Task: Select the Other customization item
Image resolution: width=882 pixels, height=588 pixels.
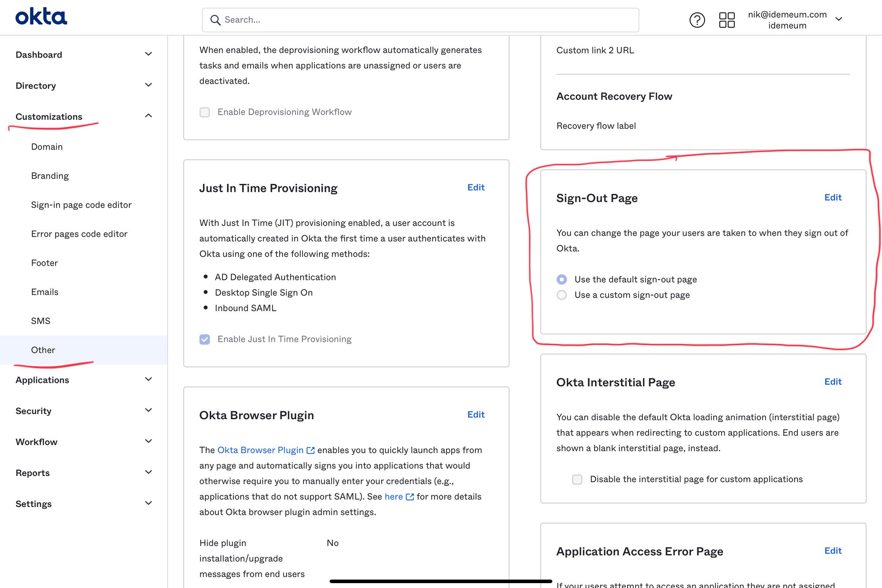Action: click(x=43, y=350)
